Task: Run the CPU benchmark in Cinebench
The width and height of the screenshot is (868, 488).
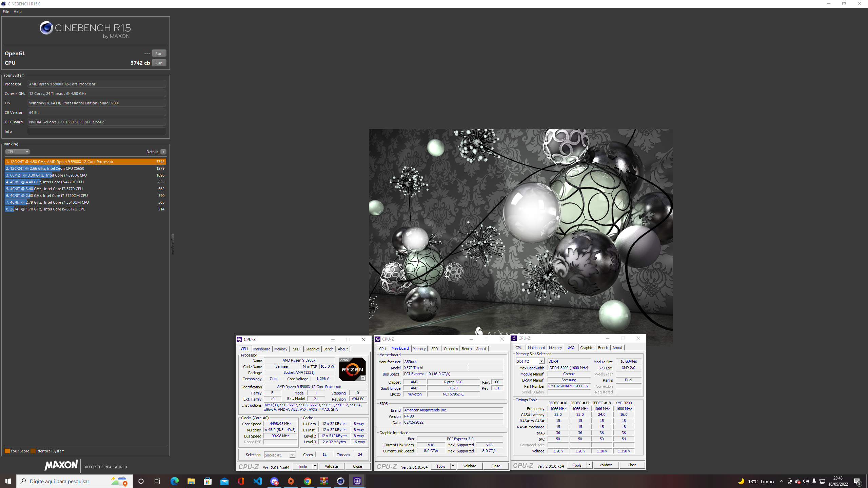Action: point(159,63)
